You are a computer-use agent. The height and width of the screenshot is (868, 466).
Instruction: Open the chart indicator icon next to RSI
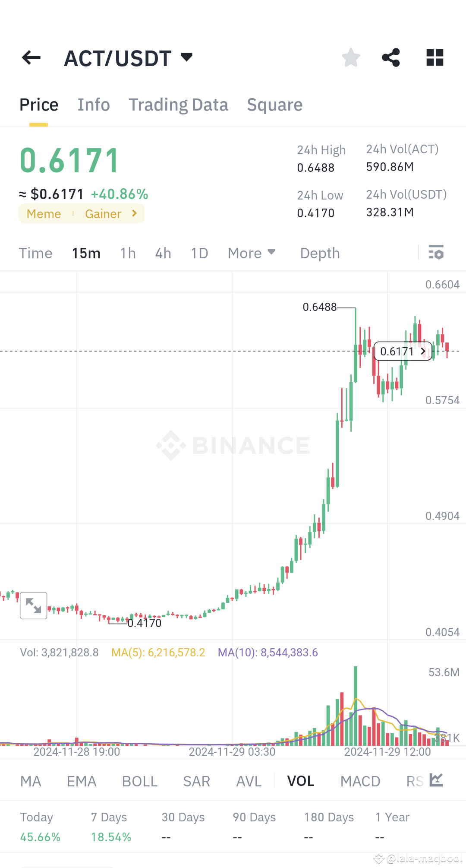pyautogui.click(x=437, y=780)
